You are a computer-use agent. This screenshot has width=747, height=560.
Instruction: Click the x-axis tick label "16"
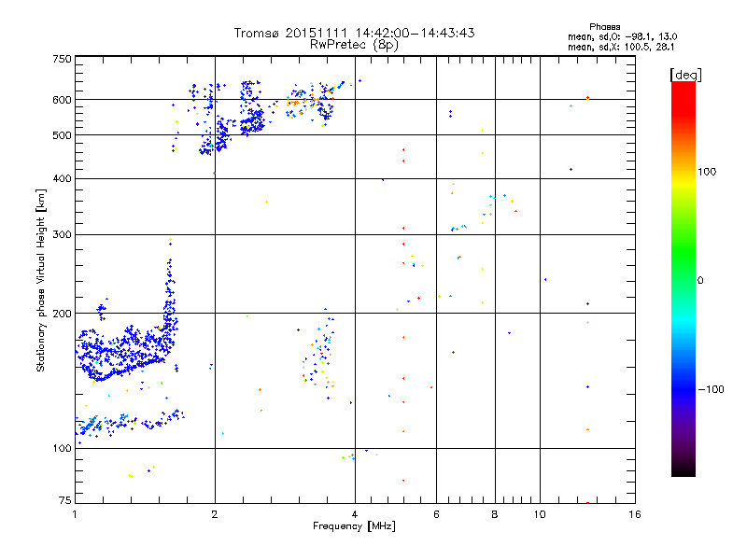(635, 514)
